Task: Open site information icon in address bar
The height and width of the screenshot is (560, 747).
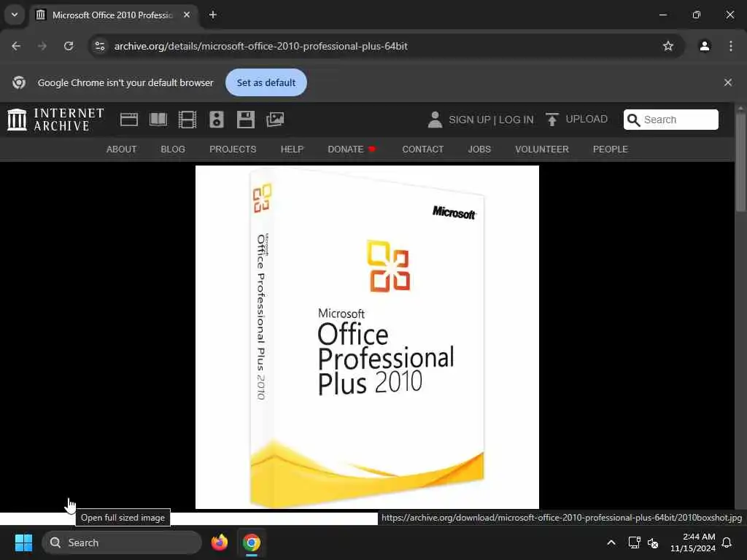Action: point(99,46)
